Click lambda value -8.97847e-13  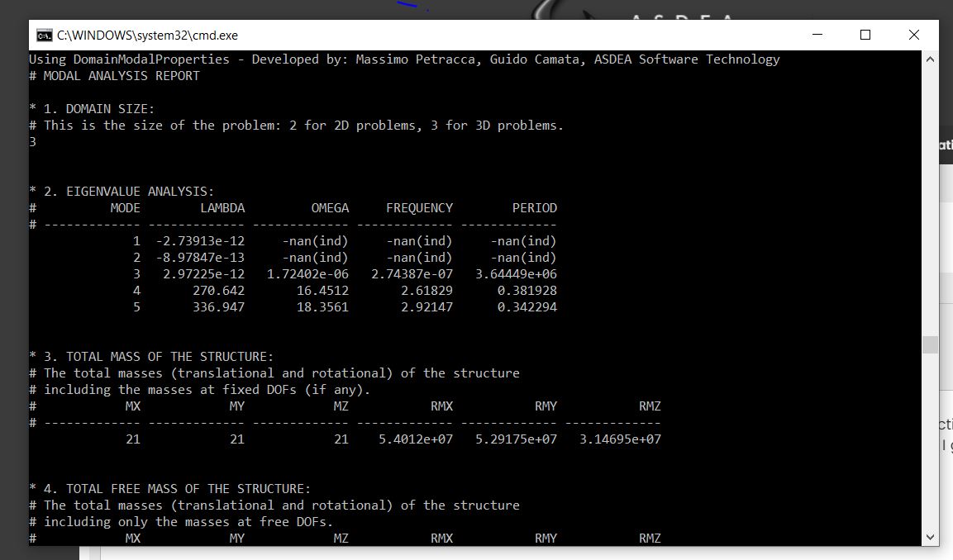point(200,258)
